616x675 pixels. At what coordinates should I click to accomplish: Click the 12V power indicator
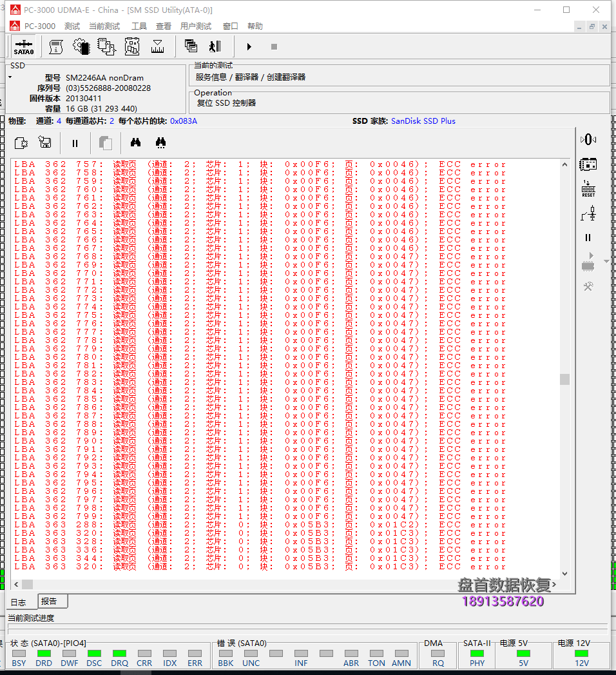[x=582, y=654]
